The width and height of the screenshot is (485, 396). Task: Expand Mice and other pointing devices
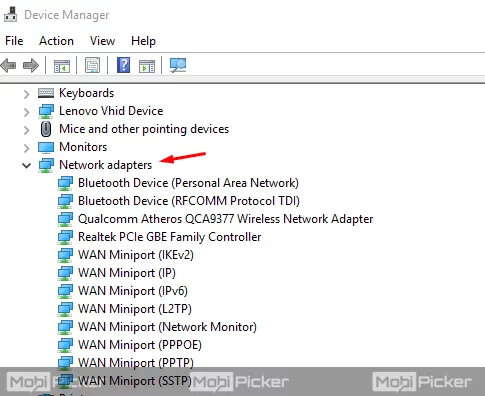pyautogui.click(x=27, y=130)
